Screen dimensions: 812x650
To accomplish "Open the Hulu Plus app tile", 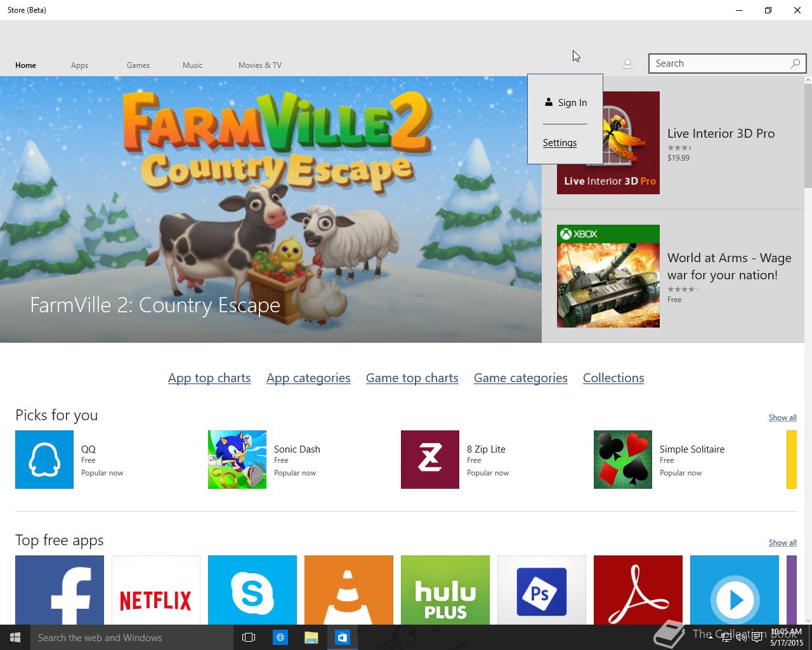I will [x=445, y=590].
